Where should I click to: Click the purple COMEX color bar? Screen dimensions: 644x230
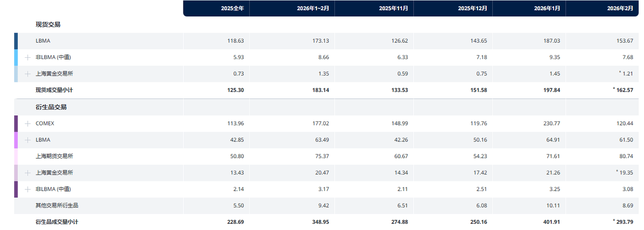16,124
